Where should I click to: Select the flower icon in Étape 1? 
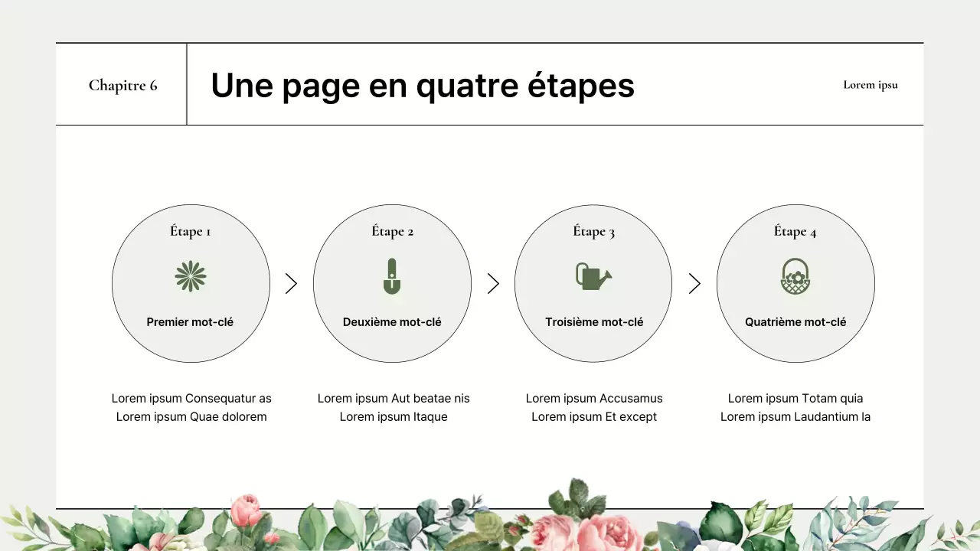coord(191,277)
